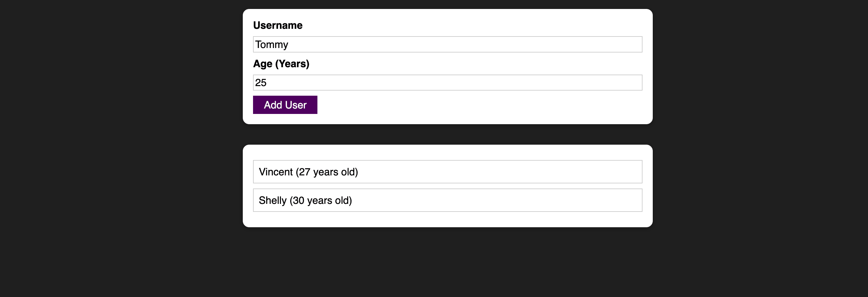The width and height of the screenshot is (868, 297).
Task: Focus the Username input field
Action: point(447,44)
